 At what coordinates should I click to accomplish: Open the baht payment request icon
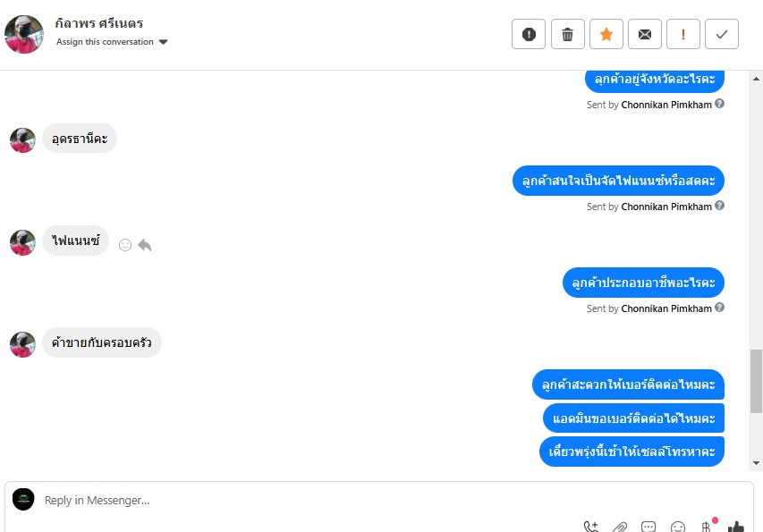click(x=707, y=526)
